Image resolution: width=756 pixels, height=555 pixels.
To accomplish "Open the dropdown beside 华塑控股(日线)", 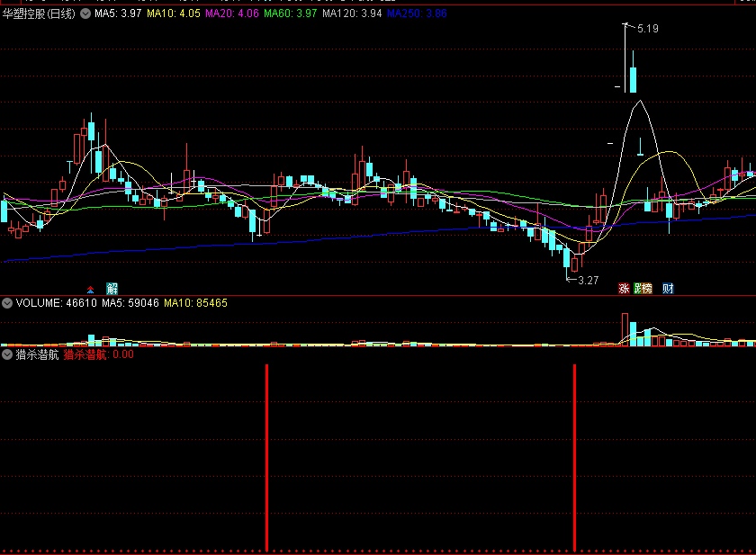I will click(85, 13).
